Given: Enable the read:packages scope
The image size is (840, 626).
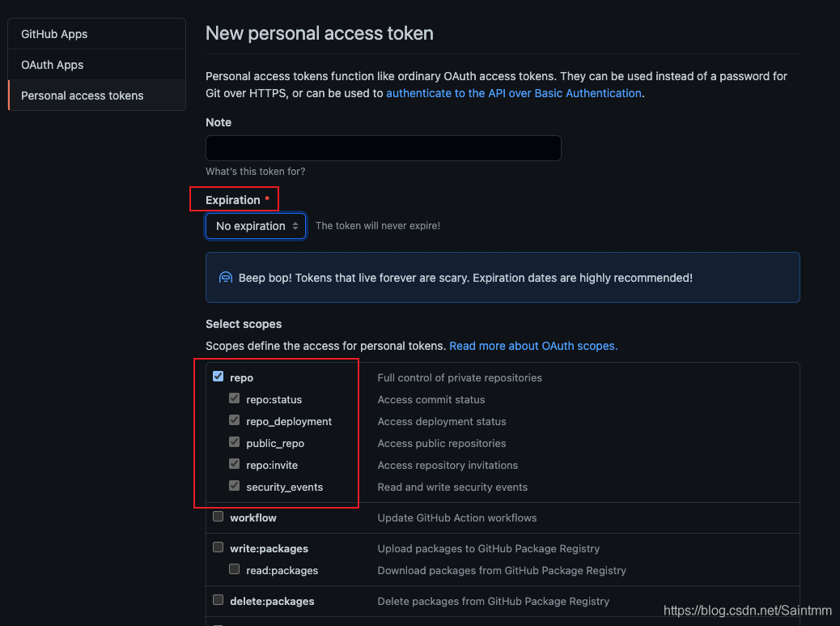Looking at the screenshot, I should (x=234, y=569).
